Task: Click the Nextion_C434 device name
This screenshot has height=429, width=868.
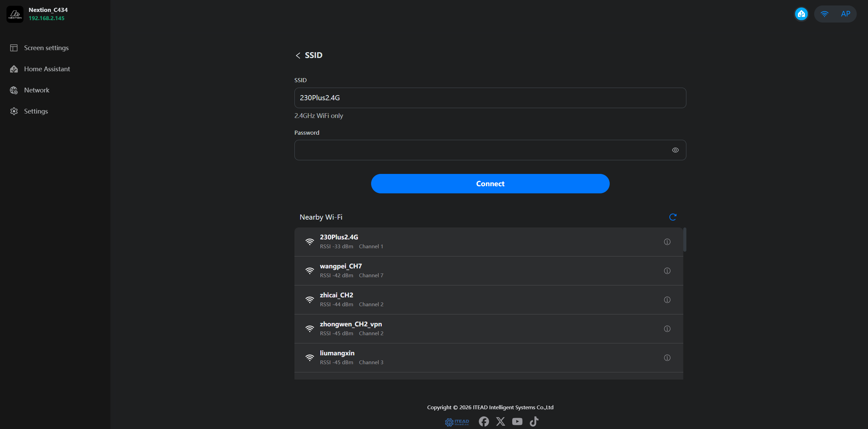Action: pos(48,10)
